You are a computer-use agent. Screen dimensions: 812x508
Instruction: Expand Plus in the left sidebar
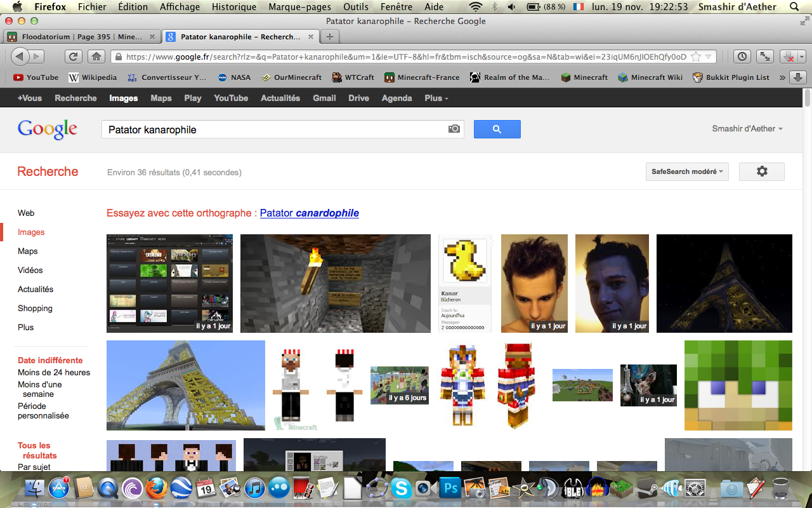[x=26, y=327]
